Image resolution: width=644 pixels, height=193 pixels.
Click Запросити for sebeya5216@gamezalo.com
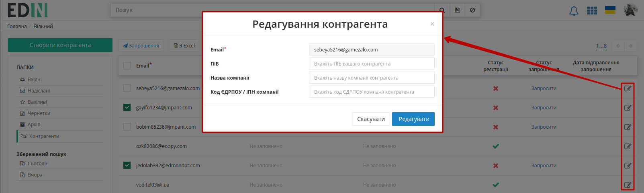click(x=544, y=88)
